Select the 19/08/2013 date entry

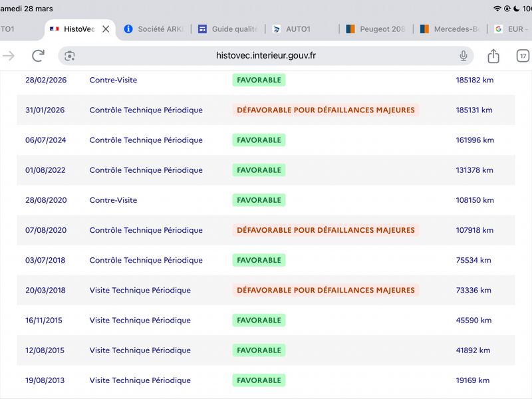tap(44, 380)
